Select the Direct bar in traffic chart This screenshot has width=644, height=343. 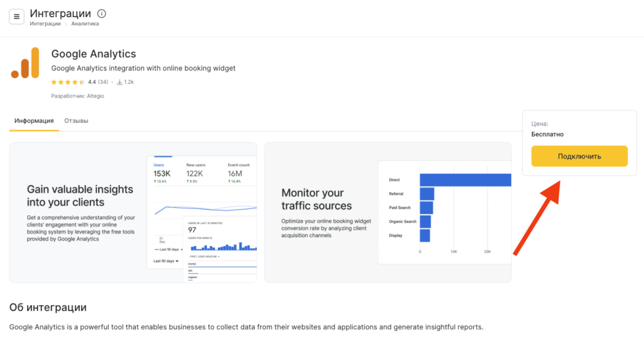(465, 180)
